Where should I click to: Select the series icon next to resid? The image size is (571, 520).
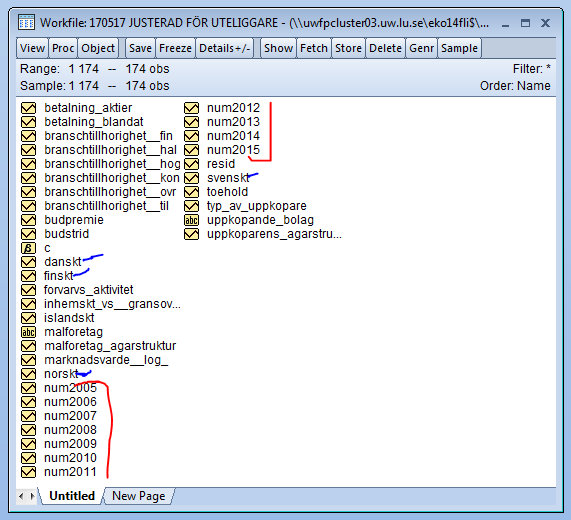point(191,164)
